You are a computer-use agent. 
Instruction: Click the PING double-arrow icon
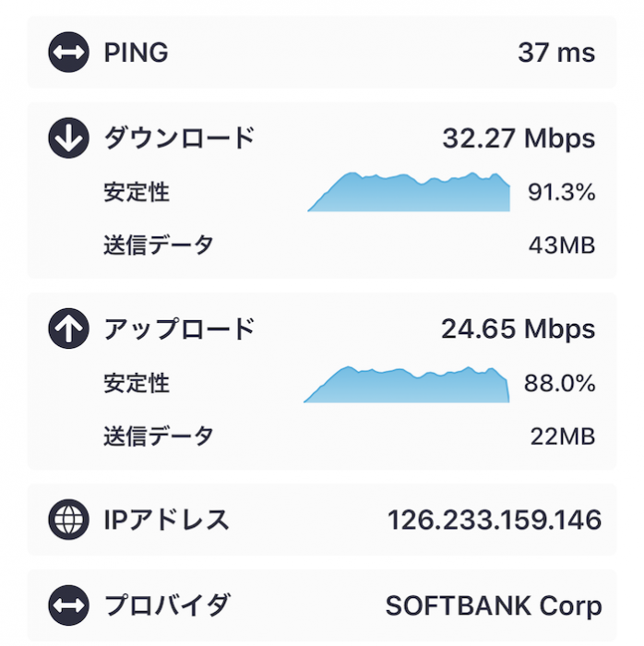69,53
